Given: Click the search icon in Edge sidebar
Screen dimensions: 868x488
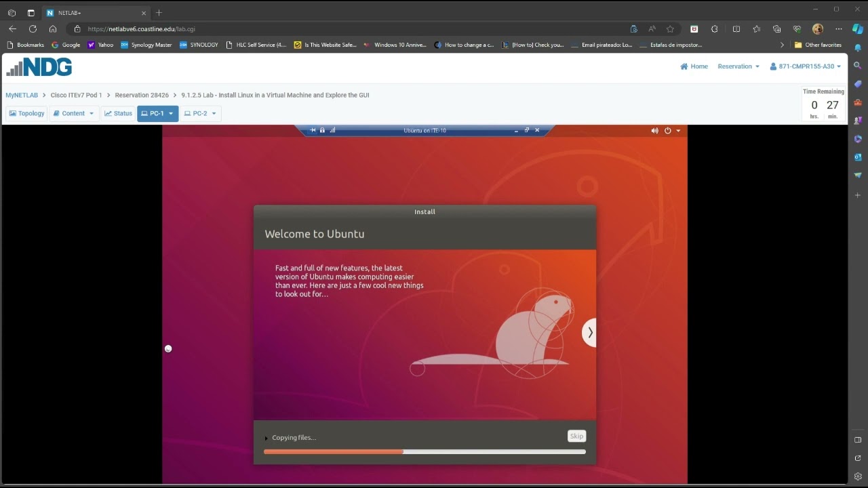Looking at the screenshot, I should 858,66.
